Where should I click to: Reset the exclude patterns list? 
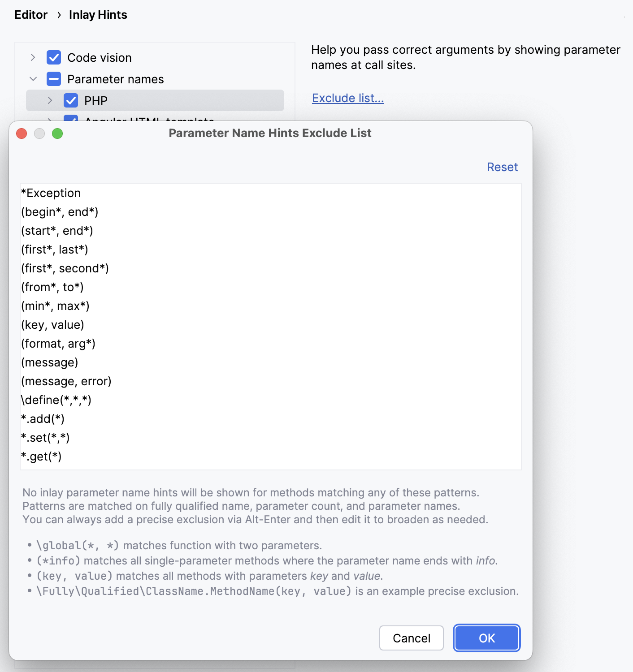502,167
